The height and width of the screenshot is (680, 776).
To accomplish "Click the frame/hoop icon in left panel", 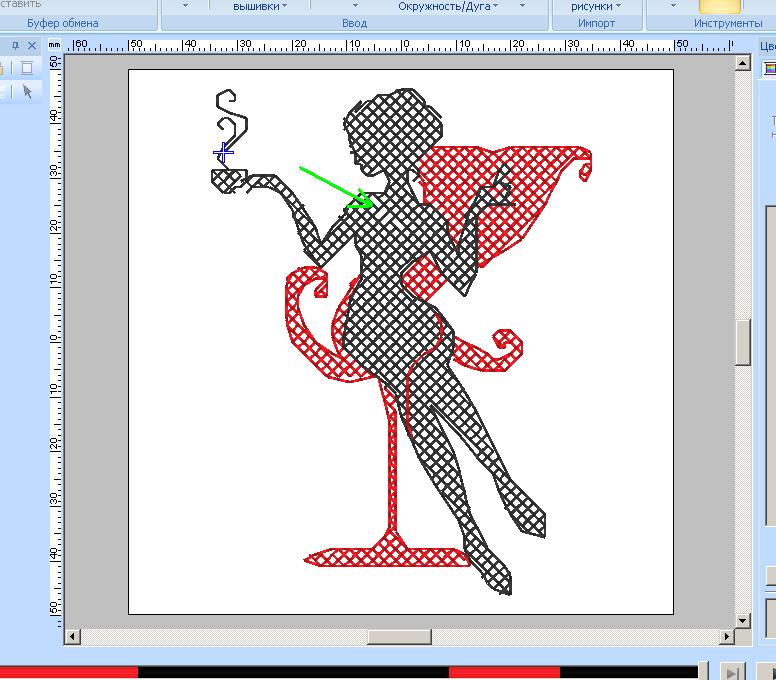I will coord(27,67).
